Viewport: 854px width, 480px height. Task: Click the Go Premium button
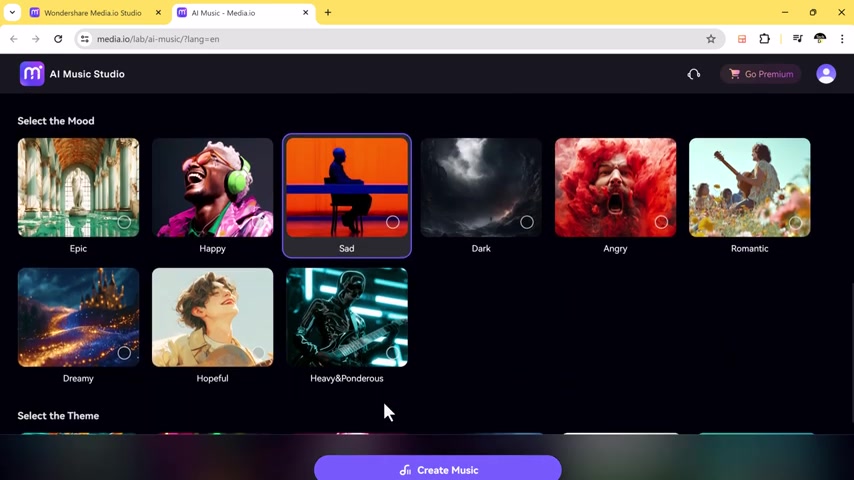tap(761, 74)
